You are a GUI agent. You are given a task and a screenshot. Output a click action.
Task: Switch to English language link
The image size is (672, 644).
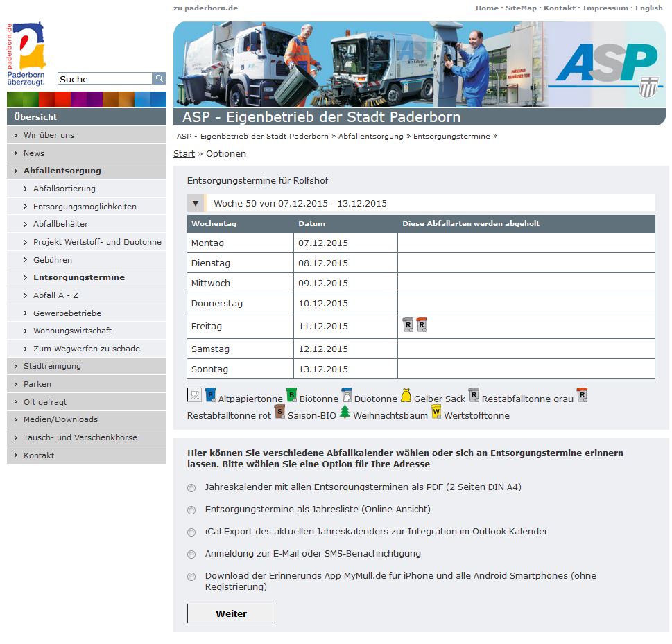(649, 8)
